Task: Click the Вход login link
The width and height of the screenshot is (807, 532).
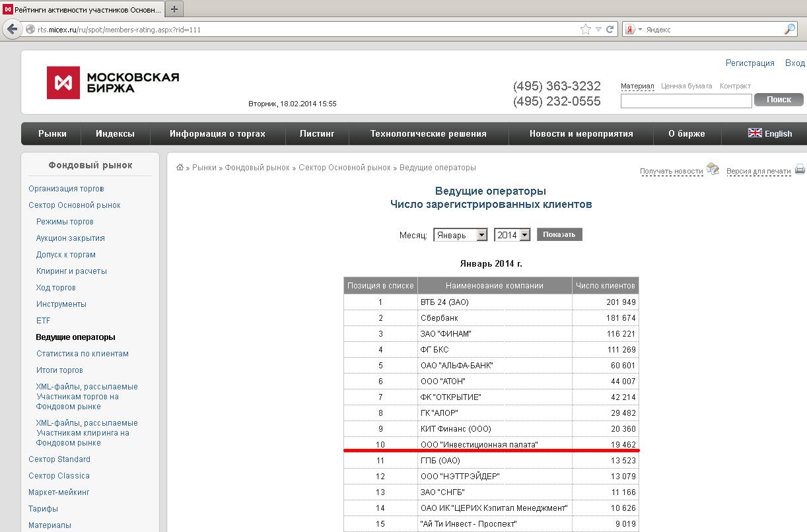Action: pyautogui.click(x=794, y=63)
